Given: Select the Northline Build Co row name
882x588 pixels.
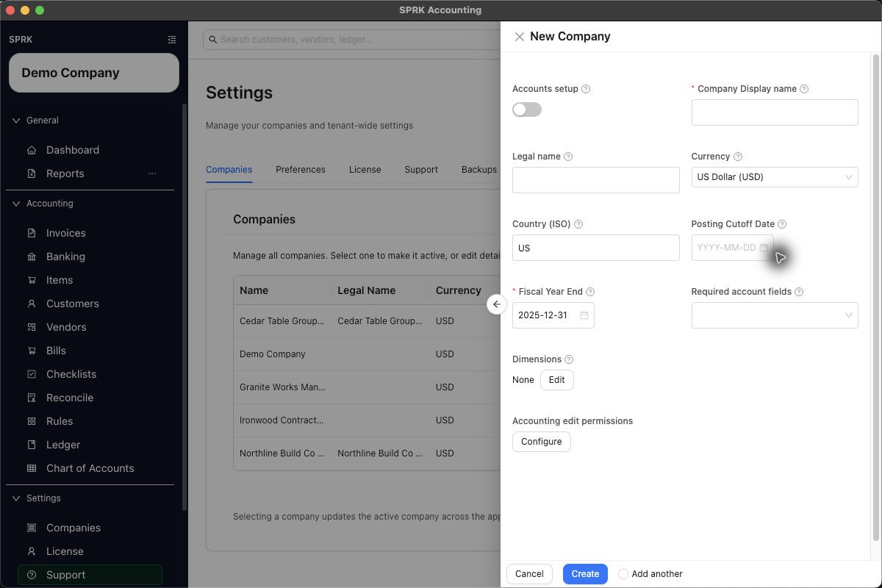Looking at the screenshot, I should pos(282,453).
